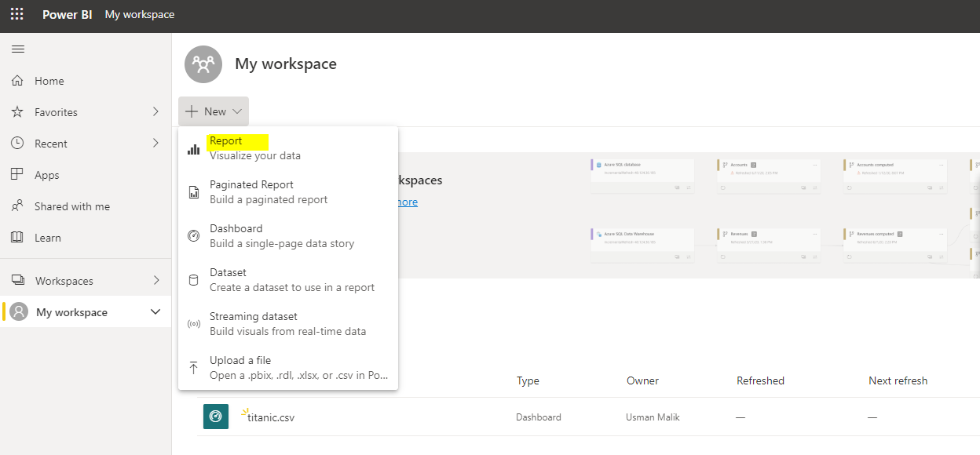
Task: Expand the Recent flyout chevron
Action: 155,144
